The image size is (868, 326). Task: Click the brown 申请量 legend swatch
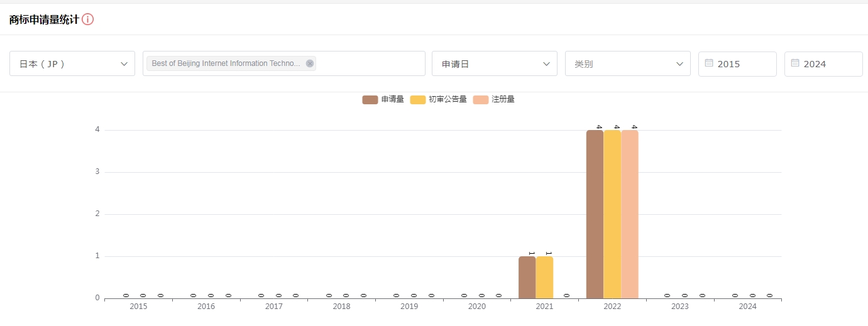click(370, 99)
